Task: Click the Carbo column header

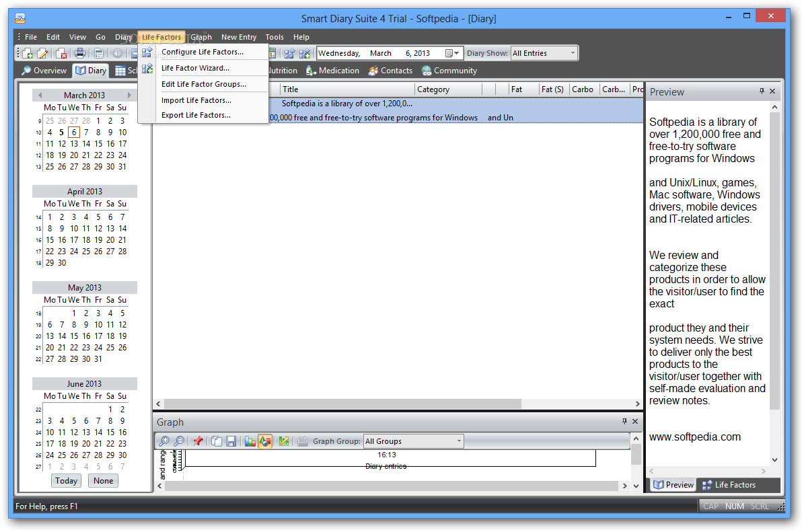Action: click(583, 89)
